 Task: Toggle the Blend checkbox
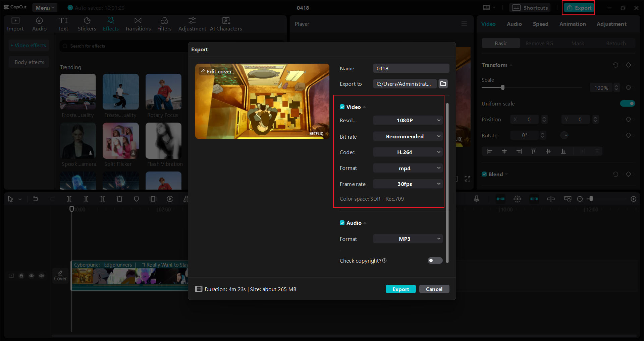pos(484,174)
